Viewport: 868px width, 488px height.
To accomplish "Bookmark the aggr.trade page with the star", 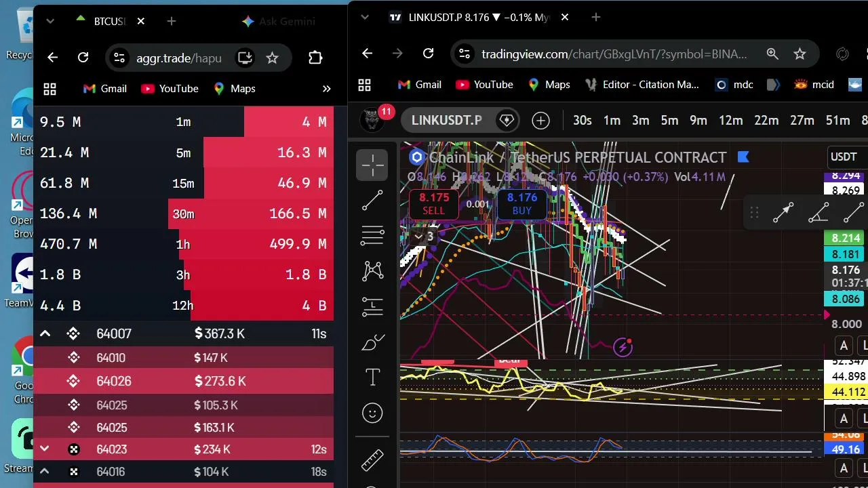I will (272, 58).
